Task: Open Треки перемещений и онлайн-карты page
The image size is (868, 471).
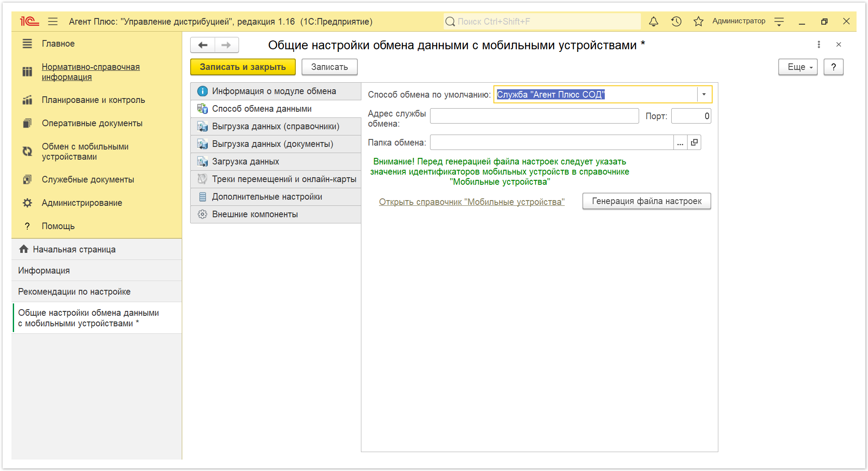Action: coord(276,179)
